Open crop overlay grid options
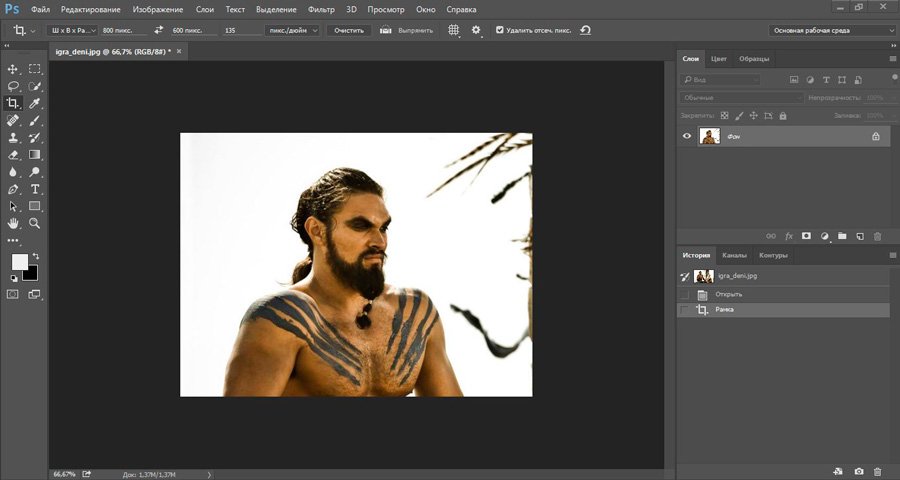Viewport: 900px width, 480px height. [x=454, y=30]
